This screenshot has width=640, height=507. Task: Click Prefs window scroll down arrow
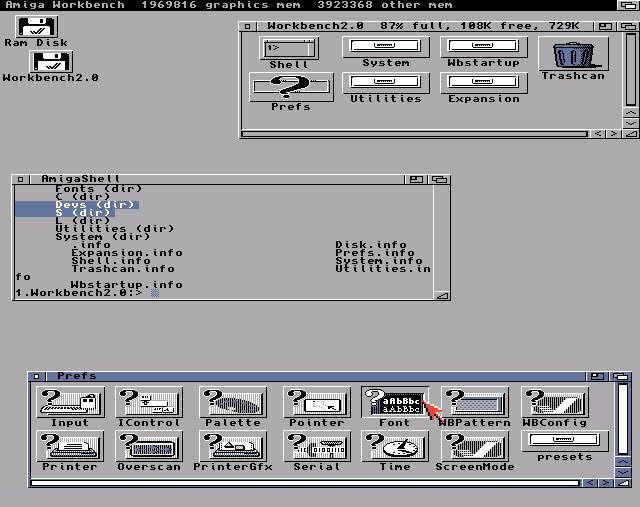(x=623, y=472)
